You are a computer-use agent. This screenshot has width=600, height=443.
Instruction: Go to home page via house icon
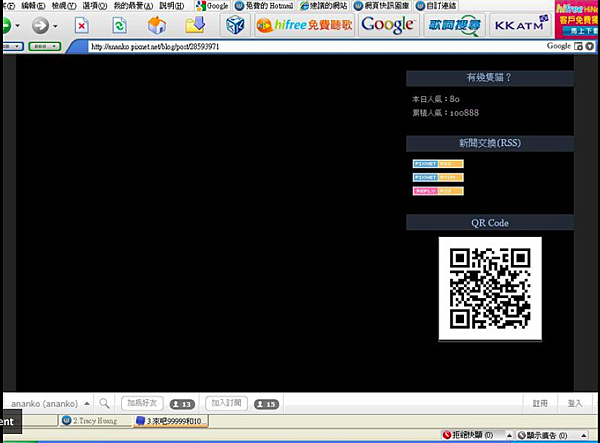pos(157,26)
